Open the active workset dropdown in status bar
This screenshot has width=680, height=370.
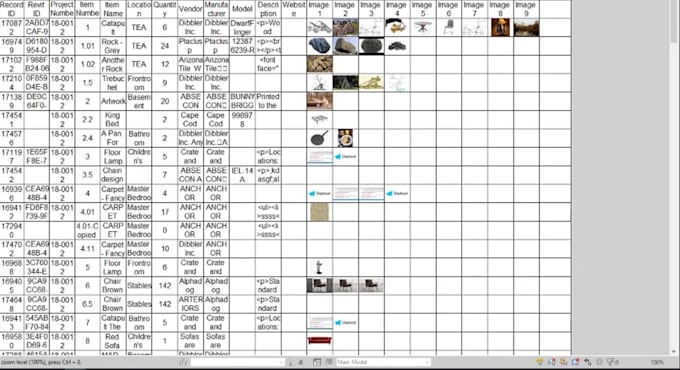237,362
